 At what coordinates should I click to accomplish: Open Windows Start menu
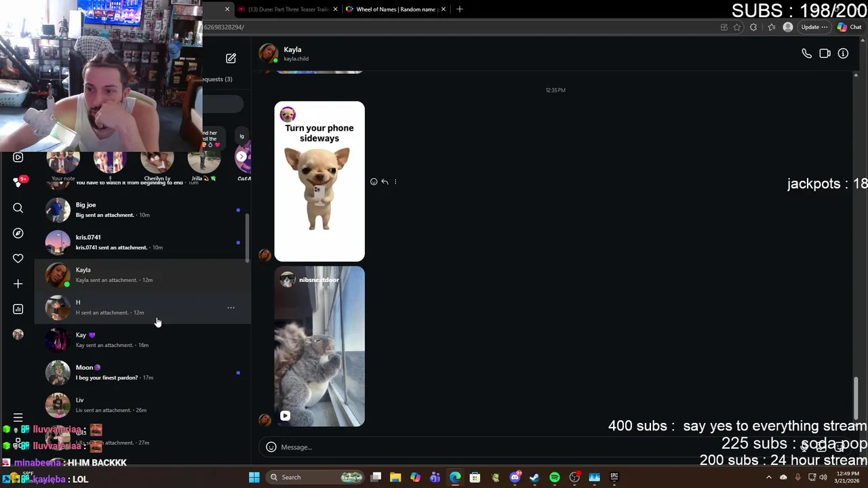click(254, 477)
